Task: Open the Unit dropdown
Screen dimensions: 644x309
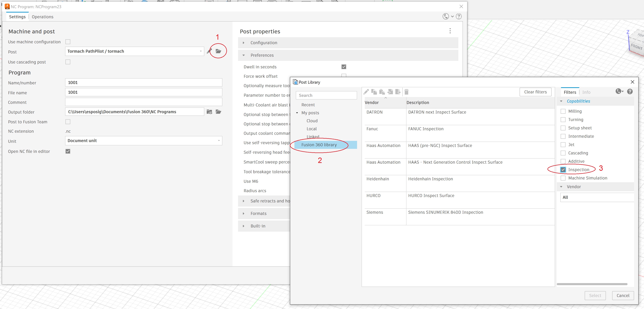Action: click(144, 141)
